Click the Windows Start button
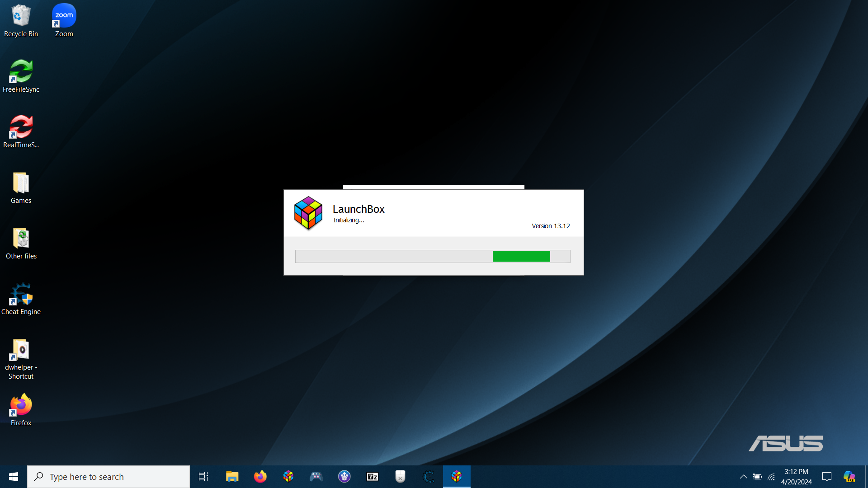Viewport: 868px width, 488px height. tap(14, 477)
